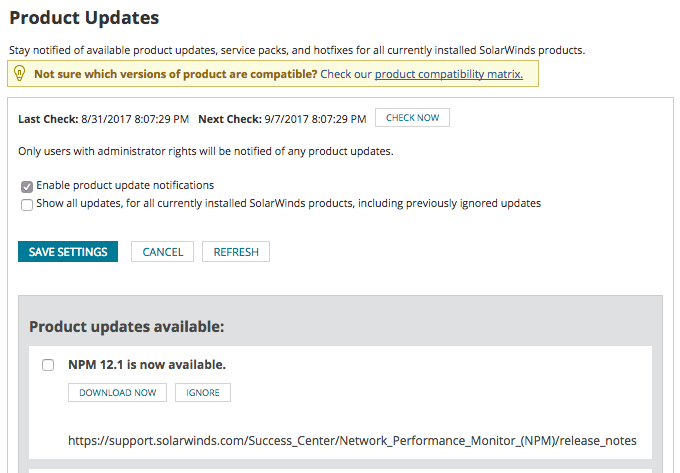Click the Last Check timestamp 8/31/2017 8:07:29 PM
The height and width of the screenshot is (473, 680).
coord(135,119)
